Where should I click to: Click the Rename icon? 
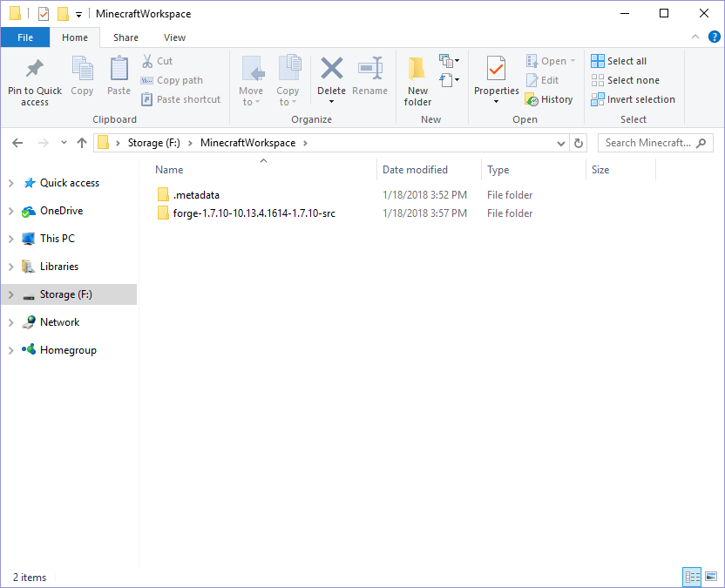pos(370,69)
